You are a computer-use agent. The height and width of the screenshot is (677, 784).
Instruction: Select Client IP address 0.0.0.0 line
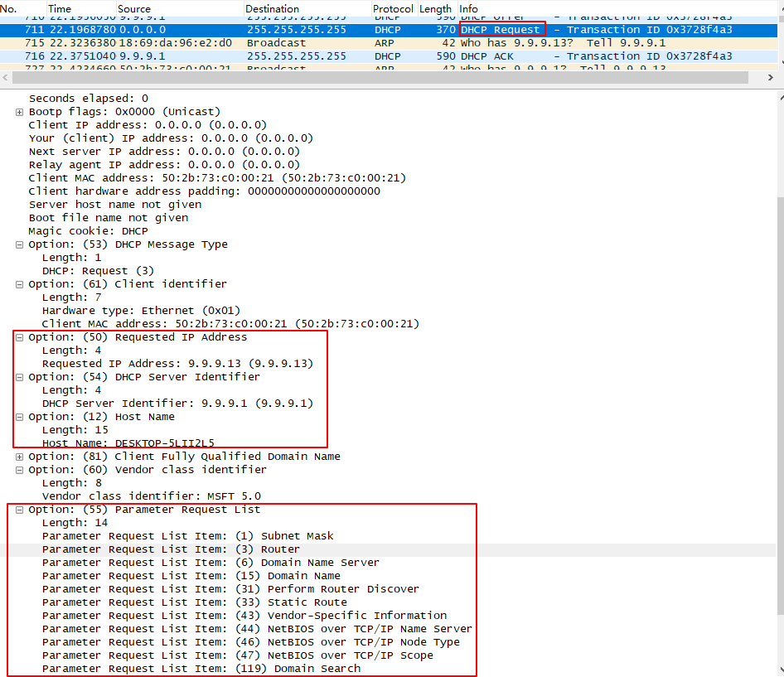click(148, 125)
